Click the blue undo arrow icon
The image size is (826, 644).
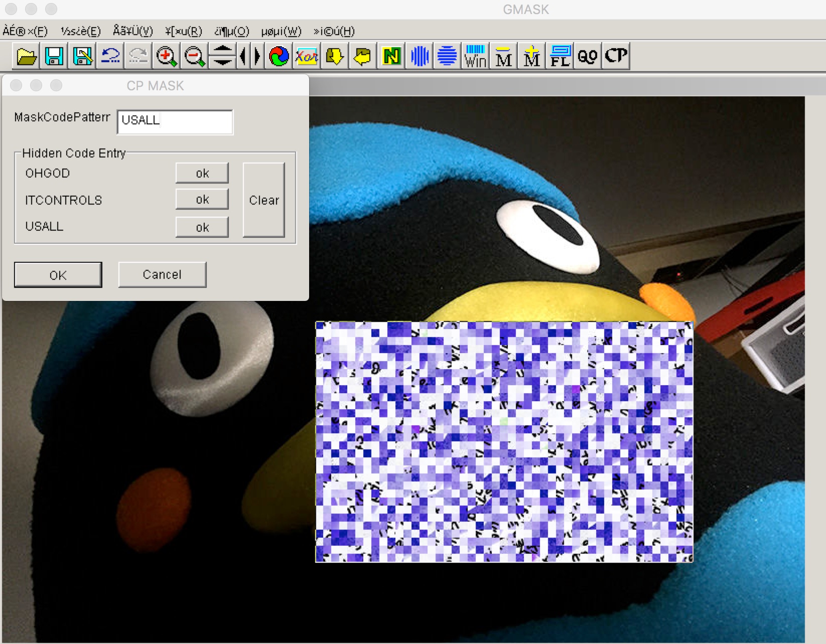click(x=110, y=56)
